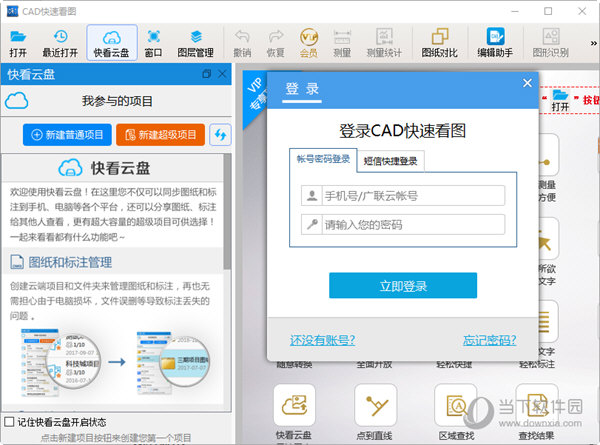Click the 快看云盘 cloud logo in panel
The height and width of the screenshot is (445, 600).
point(70,168)
